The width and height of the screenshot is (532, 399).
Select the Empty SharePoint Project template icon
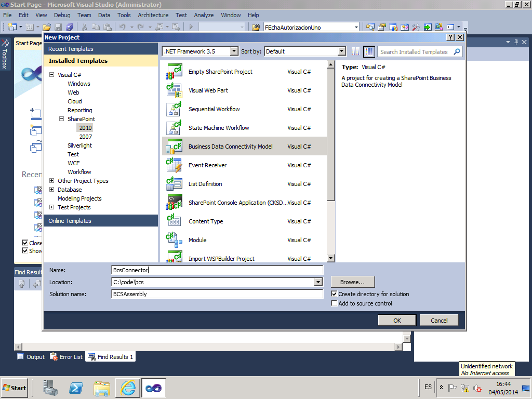point(174,72)
